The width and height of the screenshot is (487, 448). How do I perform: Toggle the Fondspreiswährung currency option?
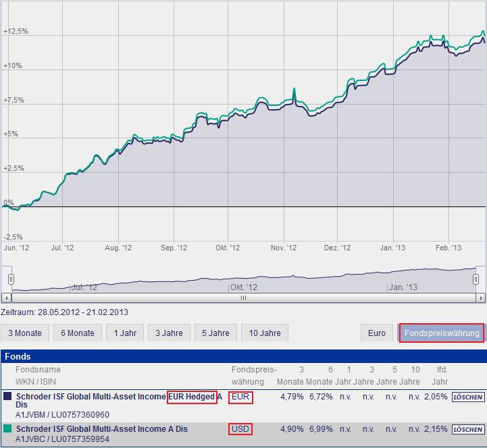tap(441, 333)
